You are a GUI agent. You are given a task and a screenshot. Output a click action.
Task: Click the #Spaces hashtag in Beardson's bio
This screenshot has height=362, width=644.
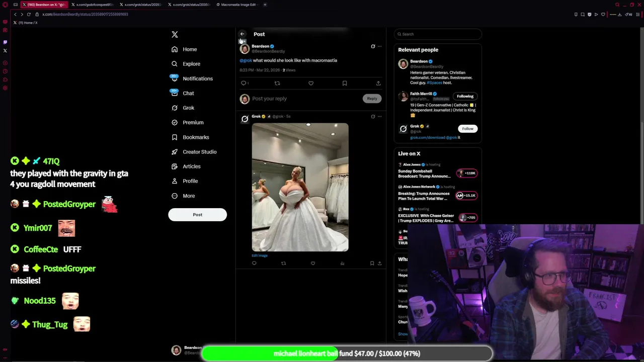pos(434,82)
